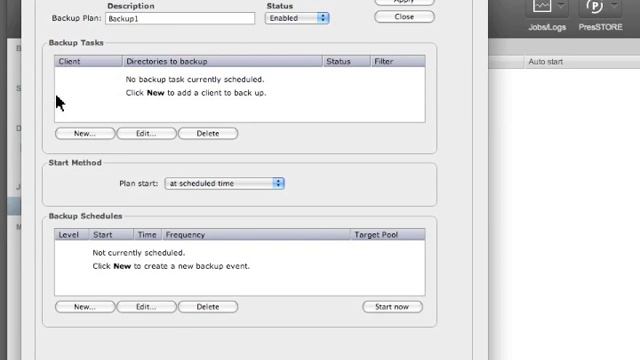Click New under Backup Tasks
This screenshot has height=360, width=640.
click(85, 133)
